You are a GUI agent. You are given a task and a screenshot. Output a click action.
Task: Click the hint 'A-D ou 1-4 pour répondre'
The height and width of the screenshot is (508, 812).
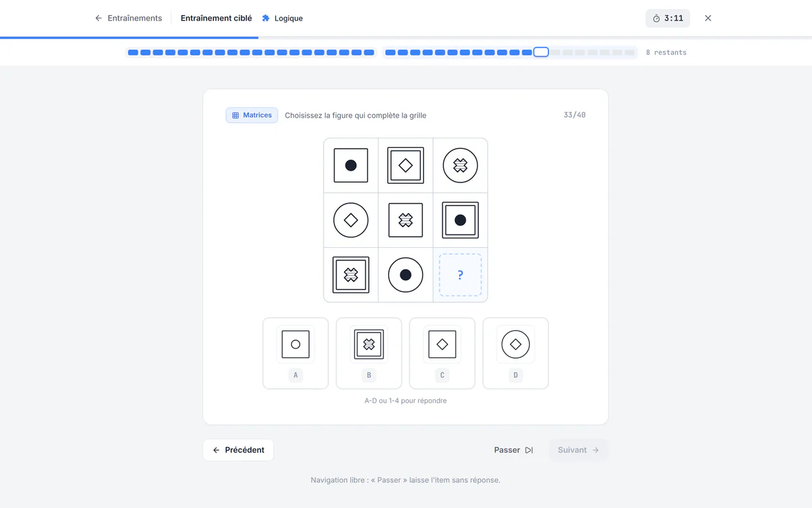pos(405,401)
